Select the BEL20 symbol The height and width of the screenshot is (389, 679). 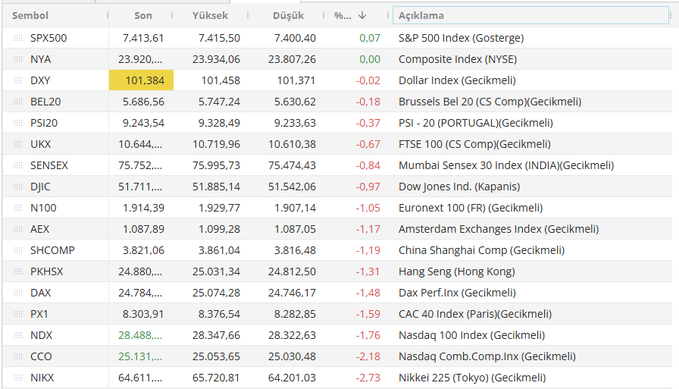click(45, 102)
